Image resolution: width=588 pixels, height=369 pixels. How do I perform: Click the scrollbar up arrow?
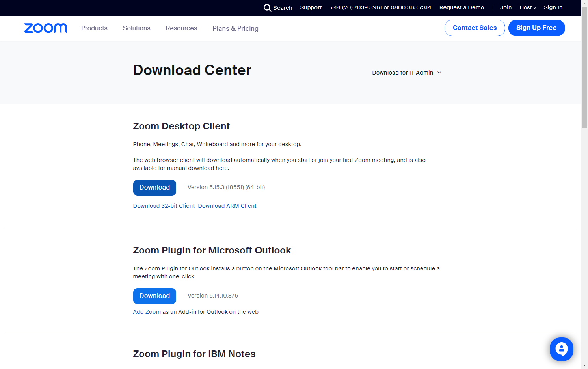585,3
